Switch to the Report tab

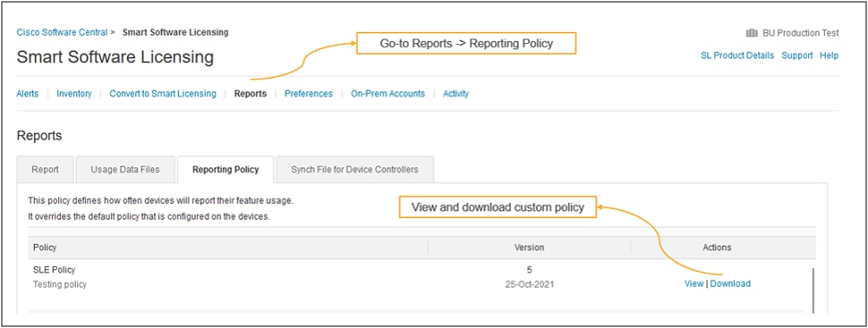45,170
